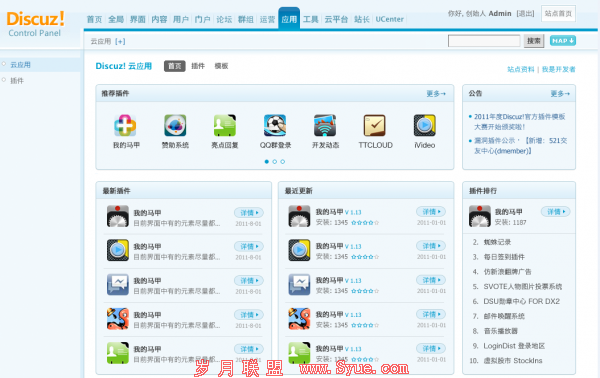Open the 门户 navigation menu
600x378 pixels.
pos(202,19)
